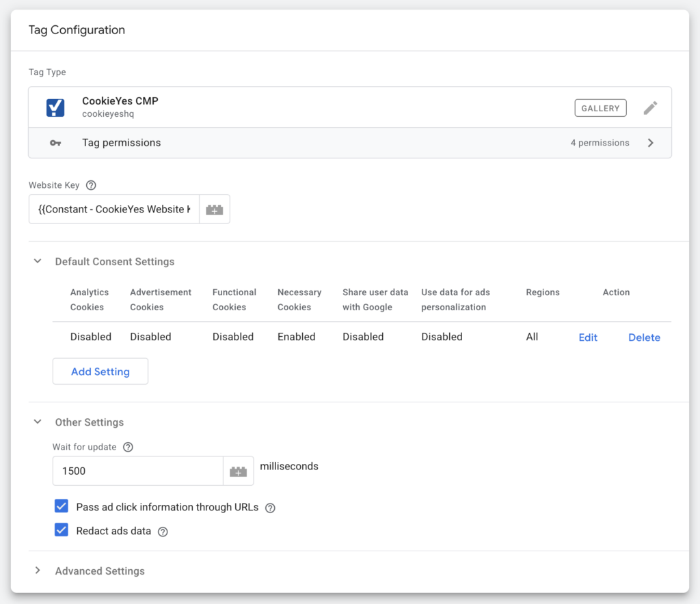Image resolution: width=700 pixels, height=604 pixels.
Task: Click Analytics Cookies column header
Action: [90, 299]
